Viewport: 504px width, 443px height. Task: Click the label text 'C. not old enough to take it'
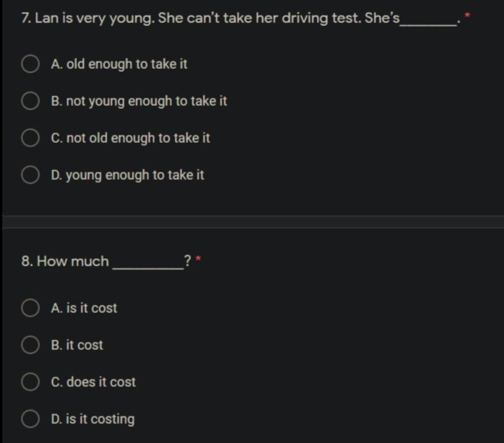[130, 138]
